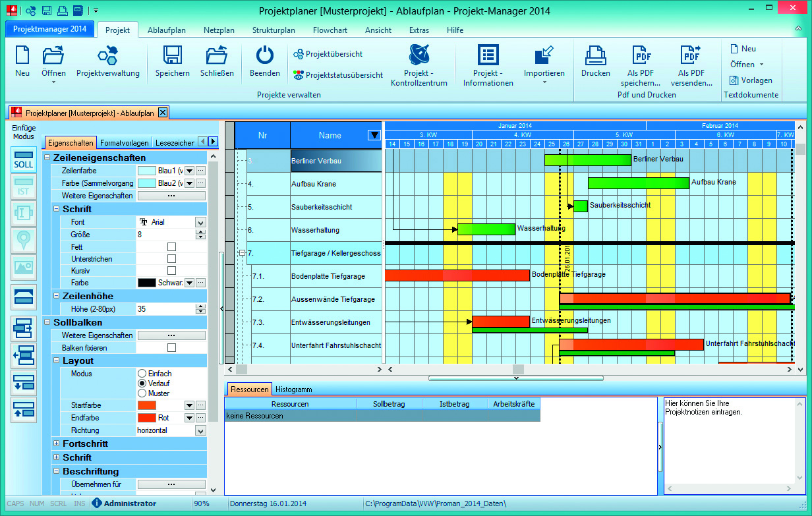Viewport: 812px width, 516px height.
Task: Print with the Drucken icon
Action: (596, 55)
